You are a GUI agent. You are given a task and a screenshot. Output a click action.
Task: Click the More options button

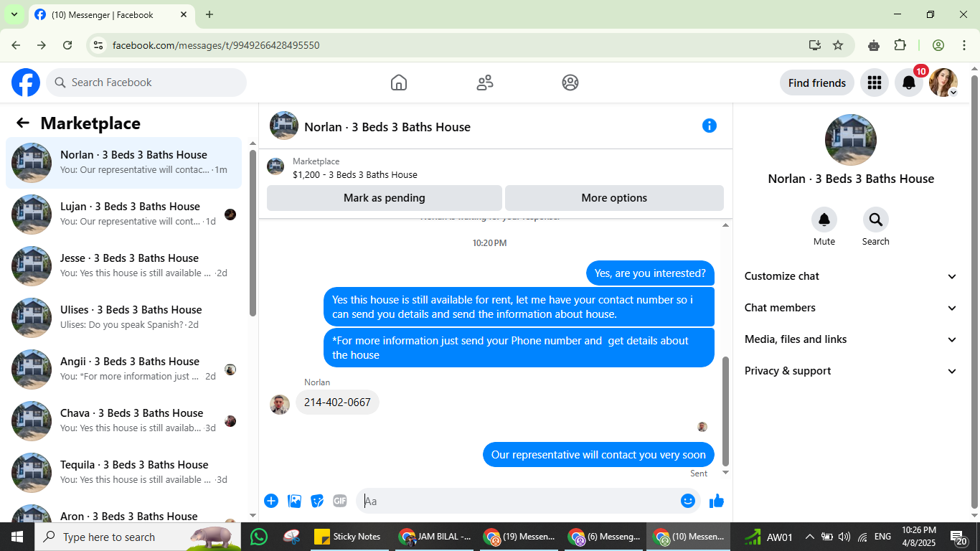(614, 198)
